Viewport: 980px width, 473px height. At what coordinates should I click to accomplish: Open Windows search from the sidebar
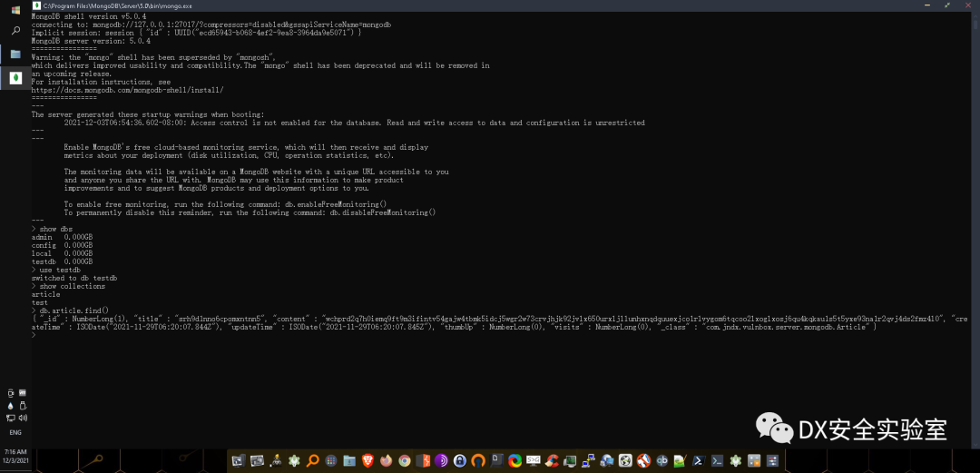pyautogui.click(x=15, y=30)
